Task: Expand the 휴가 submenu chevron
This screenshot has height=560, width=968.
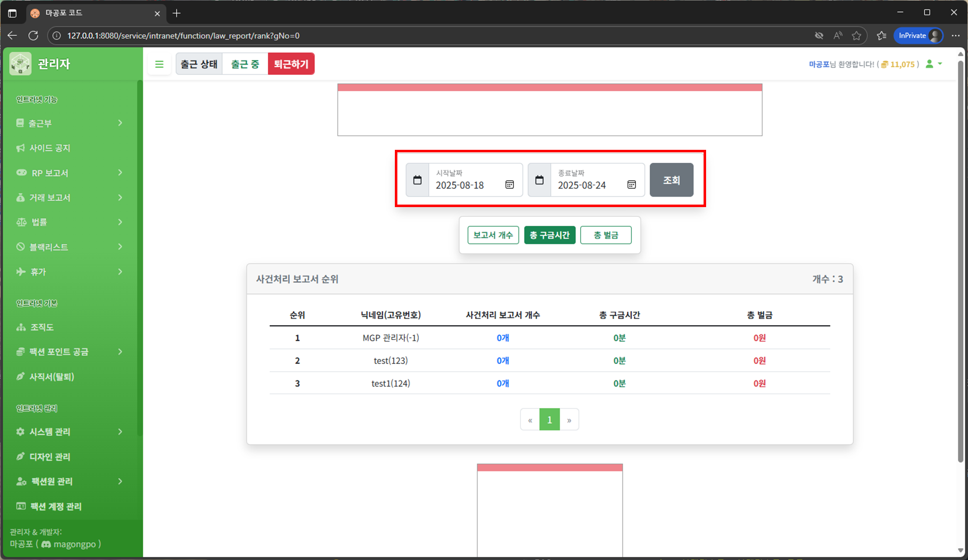Action: [120, 272]
